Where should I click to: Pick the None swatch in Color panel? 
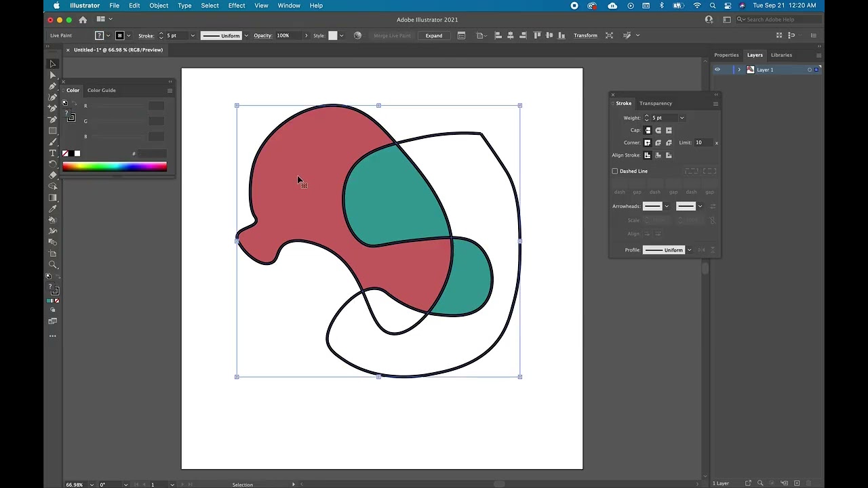(x=66, y=154)
